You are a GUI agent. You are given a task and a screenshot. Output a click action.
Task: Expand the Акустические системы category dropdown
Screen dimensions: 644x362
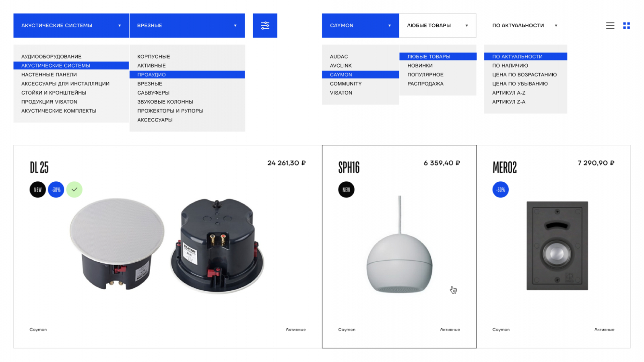[71, 25]
